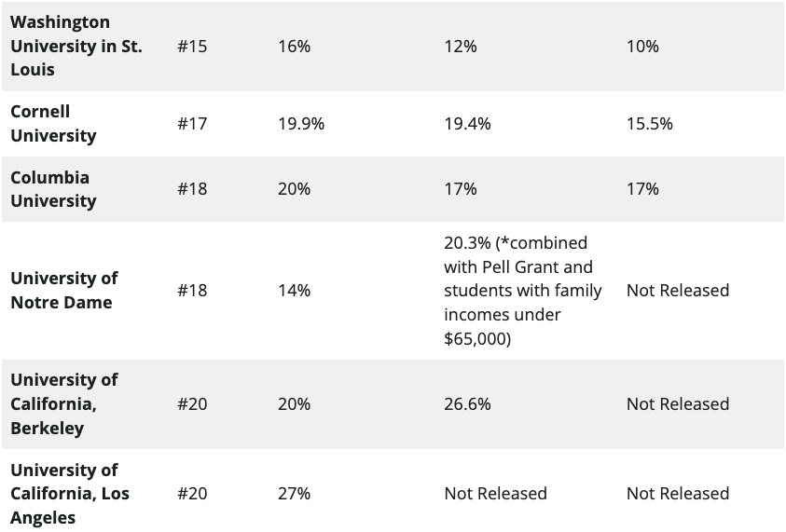Click the 27% value for UCLA
The image size is (786, 532).
pyautogui.click(x=295, y=494)
